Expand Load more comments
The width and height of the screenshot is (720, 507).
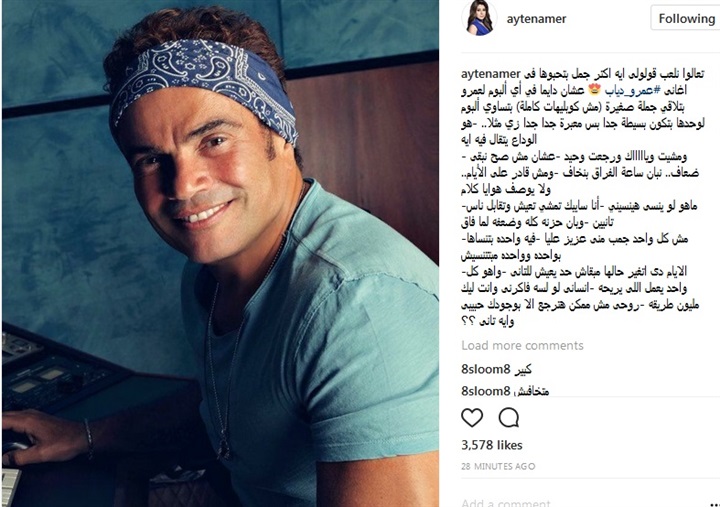tap(522, 345)
